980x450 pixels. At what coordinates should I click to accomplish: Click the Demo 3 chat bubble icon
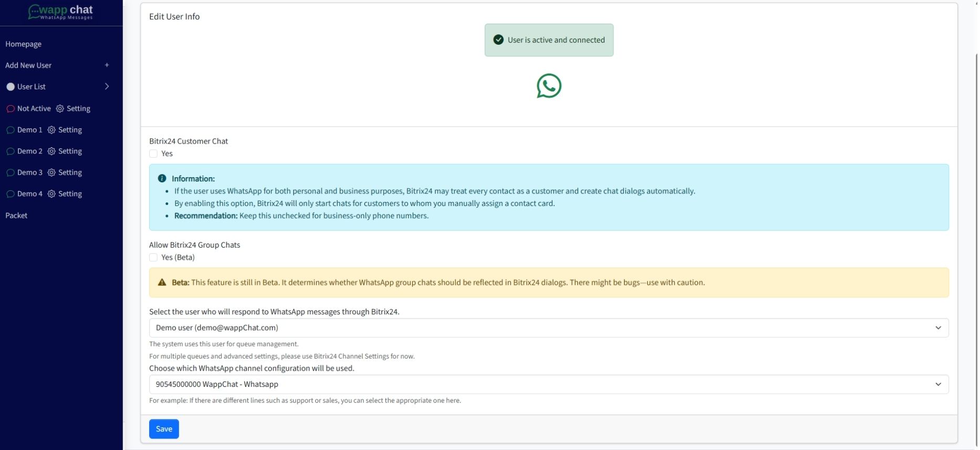point(10,172)
